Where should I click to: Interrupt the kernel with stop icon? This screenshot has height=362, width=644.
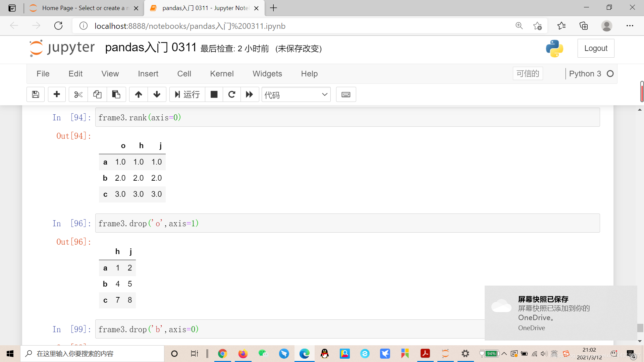tap(214, 94)
